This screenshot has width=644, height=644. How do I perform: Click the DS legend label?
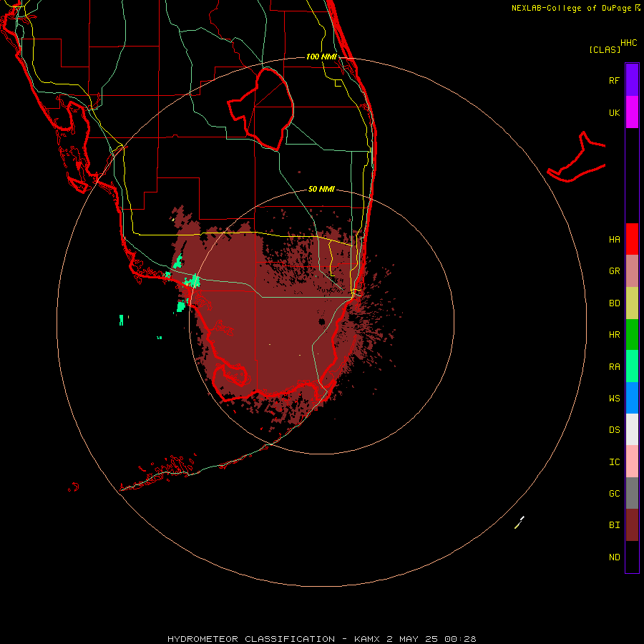click(614, 430)
